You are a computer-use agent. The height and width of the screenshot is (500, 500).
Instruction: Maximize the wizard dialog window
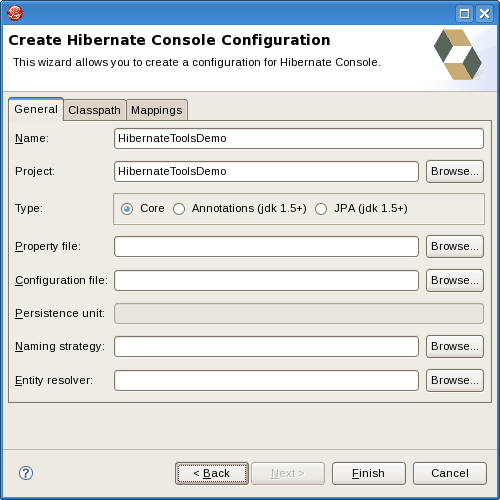[x=464, y=14]
